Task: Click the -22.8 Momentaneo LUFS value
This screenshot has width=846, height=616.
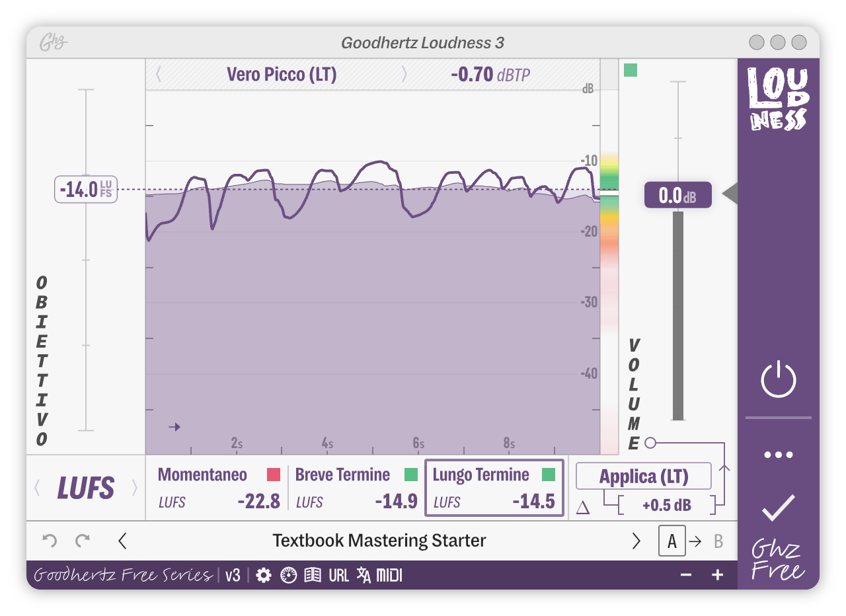Action: [259, 502]
